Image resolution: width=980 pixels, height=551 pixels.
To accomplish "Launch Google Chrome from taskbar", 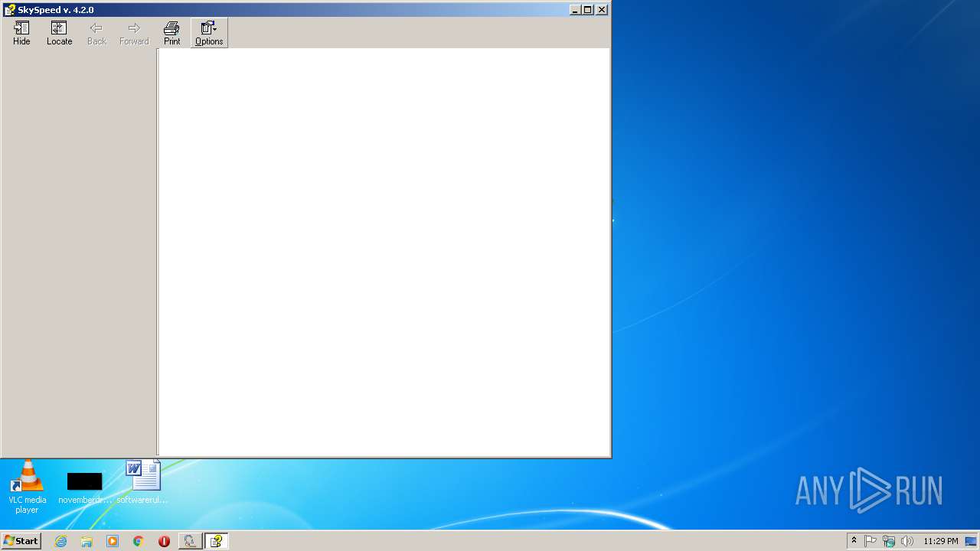I will point(138,541).
